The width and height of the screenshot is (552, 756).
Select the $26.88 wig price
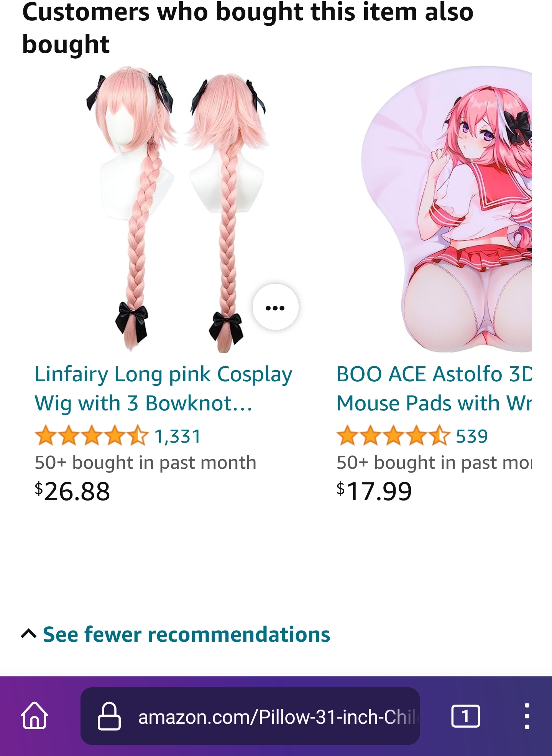point(72,491)
